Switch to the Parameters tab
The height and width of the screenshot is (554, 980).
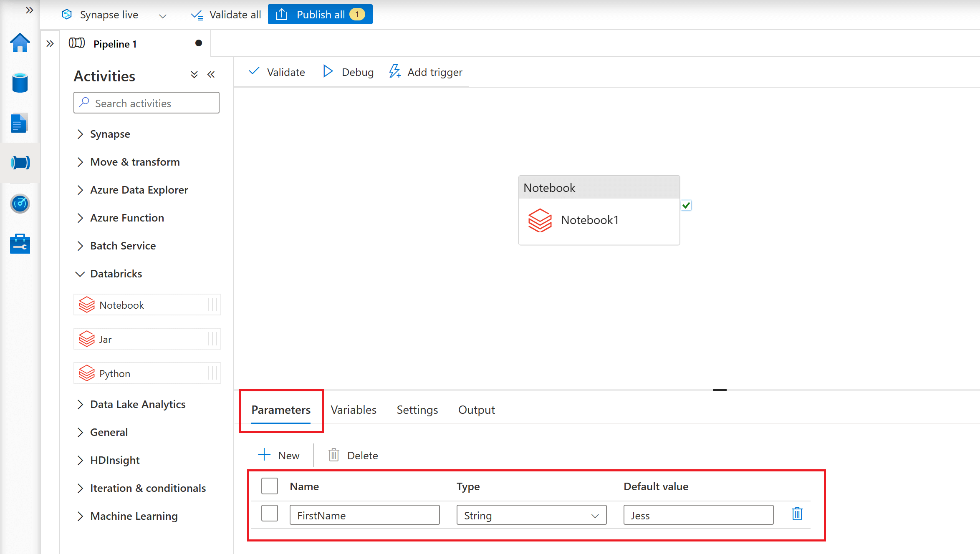click(x=281, y=410)
